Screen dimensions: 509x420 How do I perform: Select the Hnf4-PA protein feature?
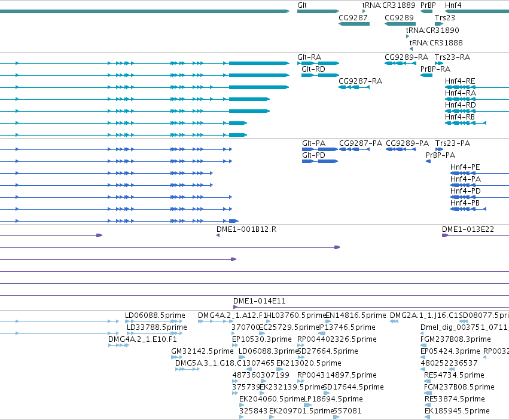[x=480, y=185]
